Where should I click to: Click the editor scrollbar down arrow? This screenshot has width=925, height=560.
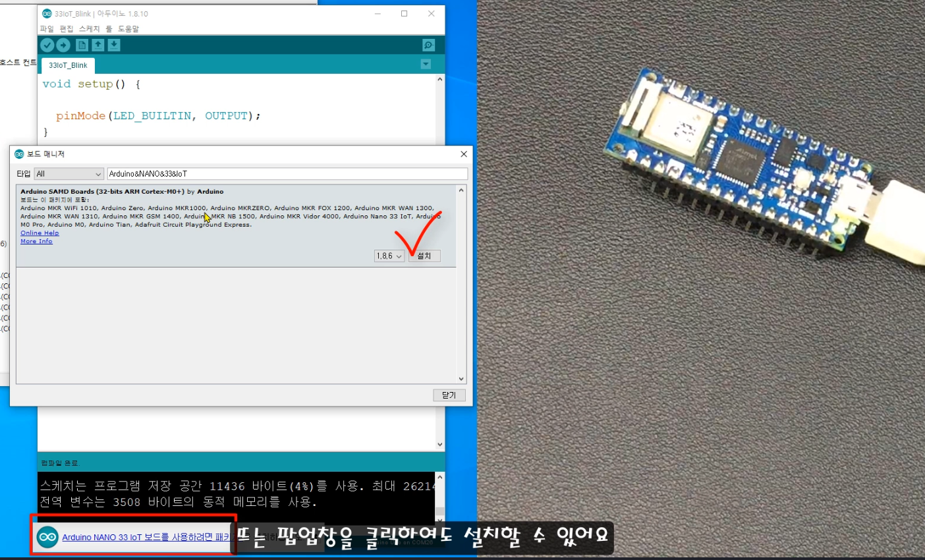pyautogui.click(x=440, y=445)
